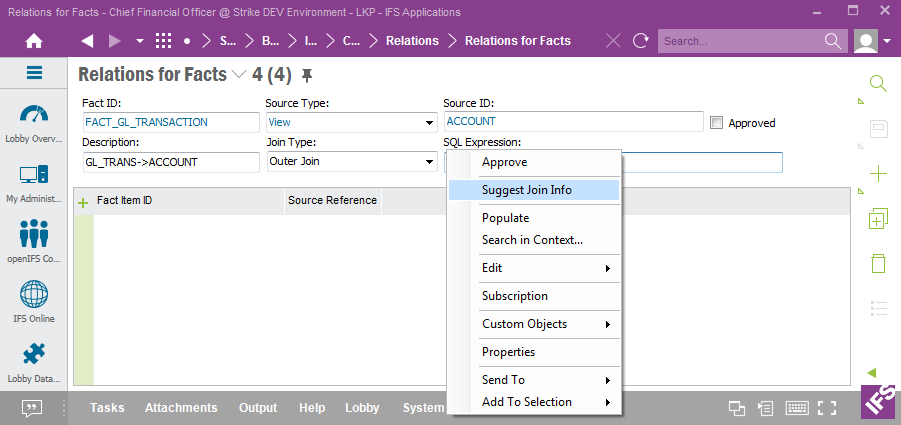Pin the Relations for Facts page
The image size is (901, 425).
pos(307,75)
